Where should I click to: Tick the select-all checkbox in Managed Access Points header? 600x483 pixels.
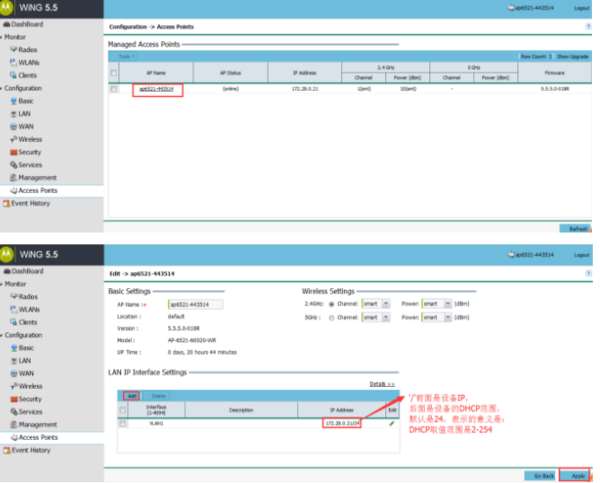(114, 73)
